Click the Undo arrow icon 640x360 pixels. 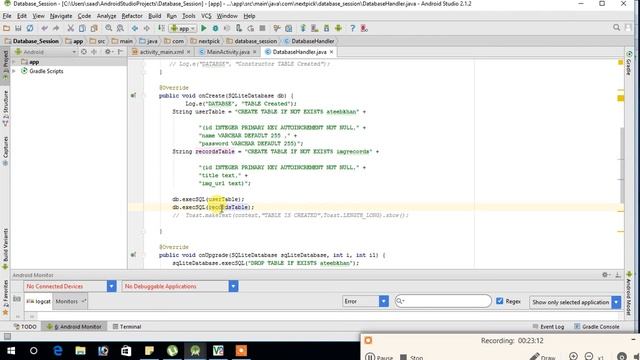click(44, 28)
